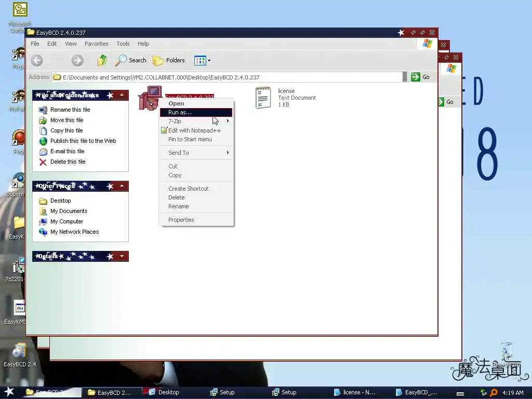Image resolution: width=532 pixels, height=399 pixels.
Task: Open the Edit menu
Action: click(52, 44)
